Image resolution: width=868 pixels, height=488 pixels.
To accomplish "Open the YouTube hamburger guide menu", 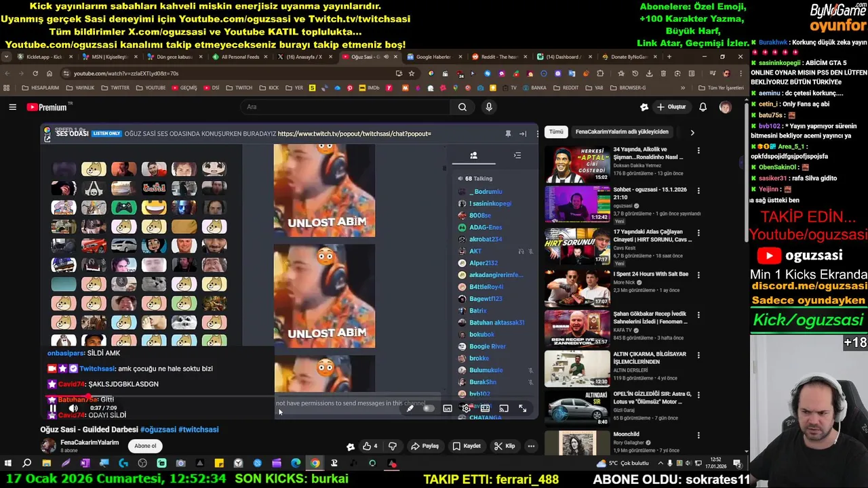I will (12, 107).
